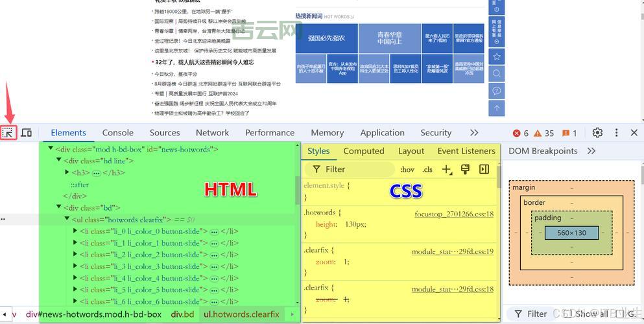Select the Elements tab

(x=69, y=132)
